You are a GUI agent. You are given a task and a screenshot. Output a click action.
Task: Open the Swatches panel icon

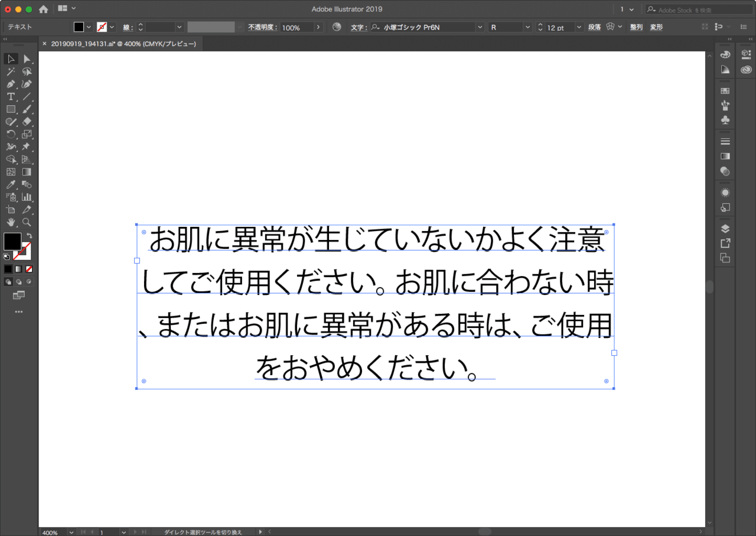tap(725, 90)
